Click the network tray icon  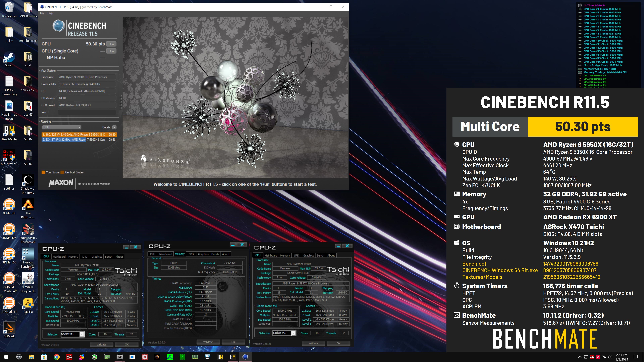click(x=586, y=357)
